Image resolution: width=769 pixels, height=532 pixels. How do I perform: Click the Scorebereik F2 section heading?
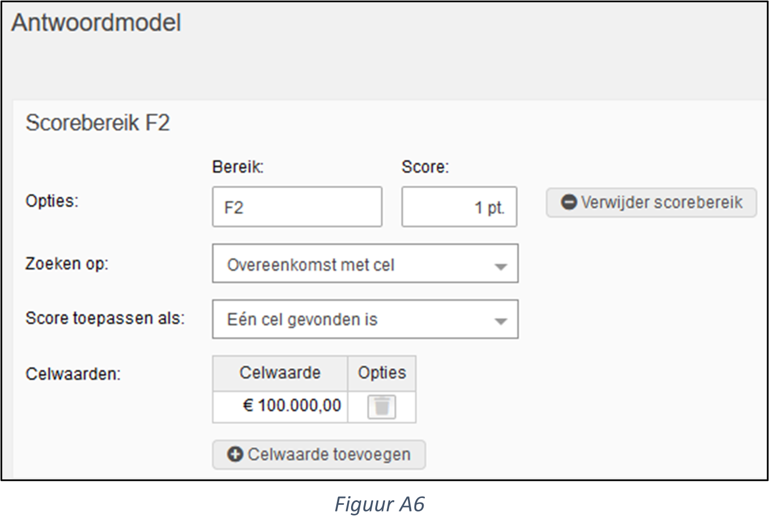click(98, 123)
